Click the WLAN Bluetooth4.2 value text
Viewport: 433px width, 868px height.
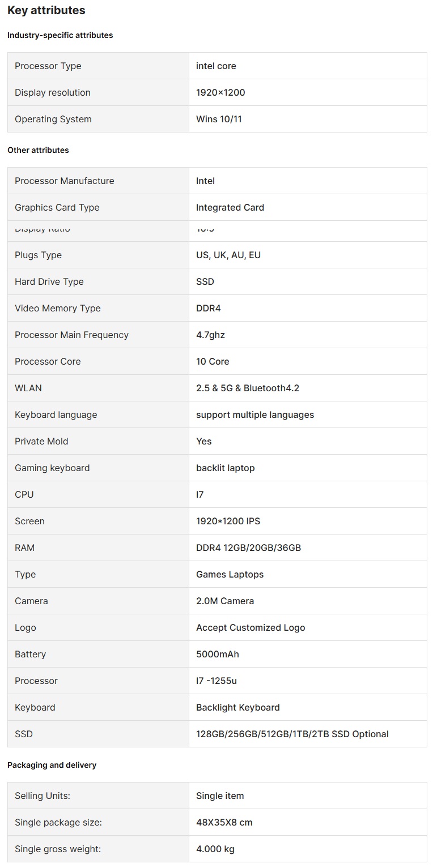tap(248, 388)
